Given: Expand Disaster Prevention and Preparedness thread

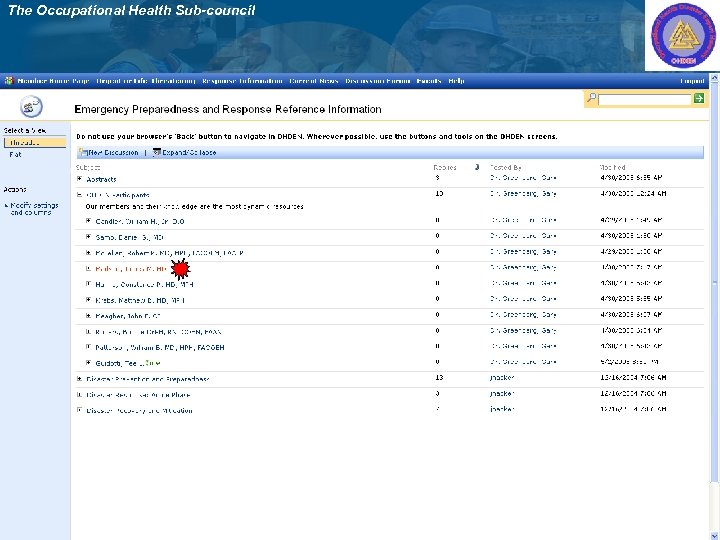Looking at the screenshot, I should pos(79,379).
